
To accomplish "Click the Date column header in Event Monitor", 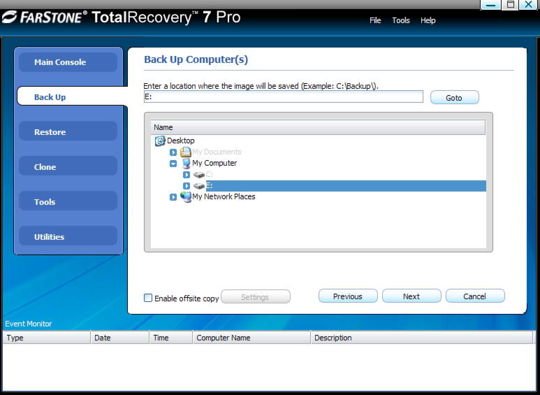I will pos(120,338).
